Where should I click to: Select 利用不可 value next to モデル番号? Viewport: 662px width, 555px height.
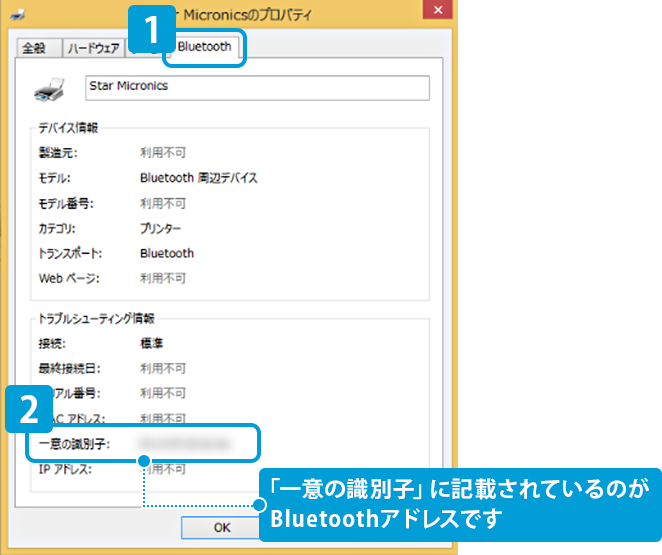163,204
